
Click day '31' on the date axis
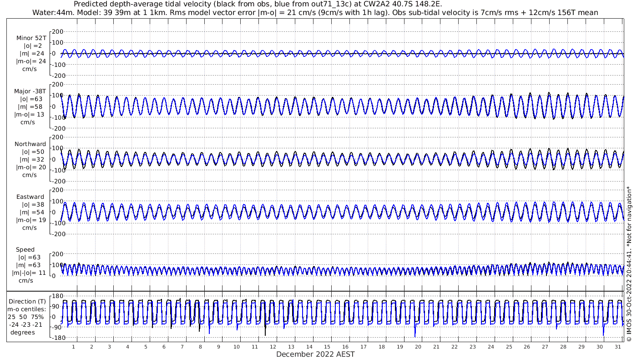(618, 347)
